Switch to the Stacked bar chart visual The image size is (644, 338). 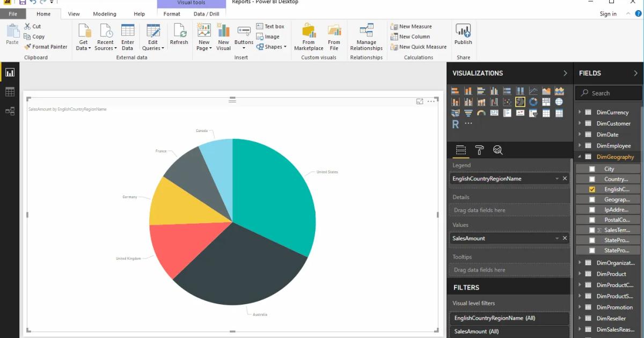455,90
